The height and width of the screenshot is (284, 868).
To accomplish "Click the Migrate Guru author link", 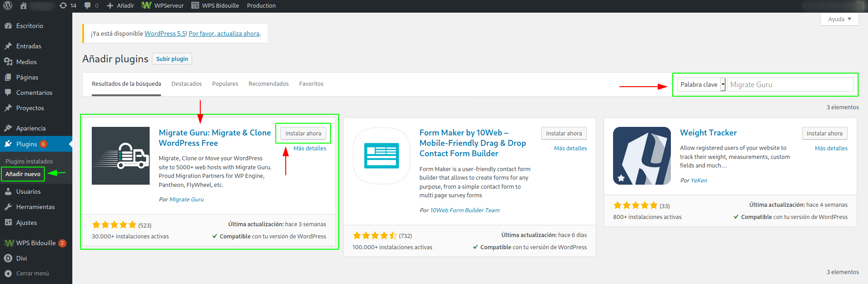I will pos(187,199).
